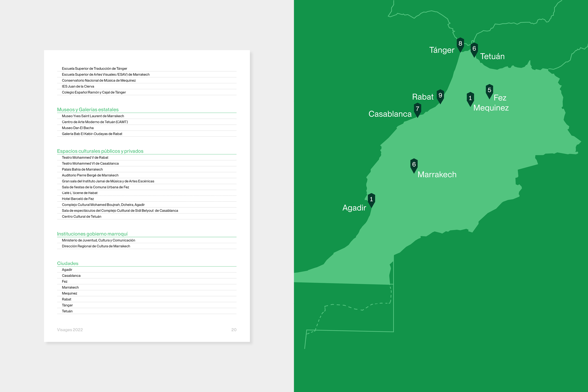Screen dimensions: 588x392
Task: Click the Marrakech label on the map
Action: pyautogui.click(x=437, y=174)
